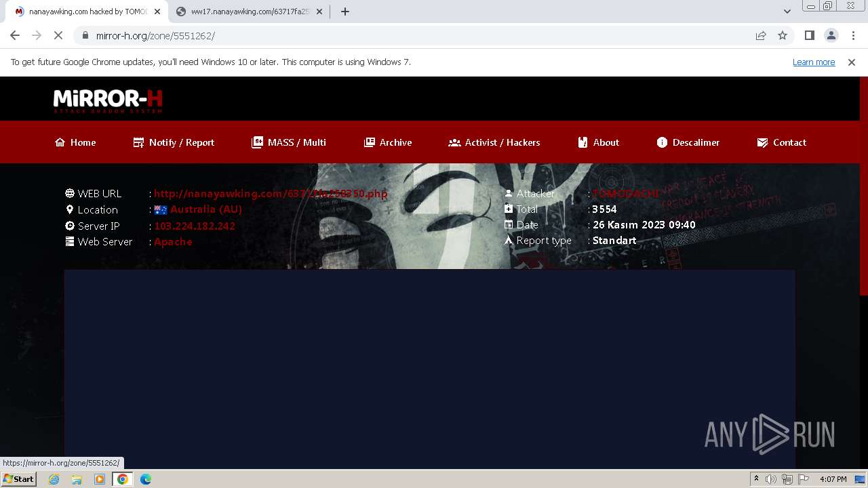Click the 4:07 PM taskbar clock
Screen dimensions: 868x488
pyautogui.click(x=833, y=479)
